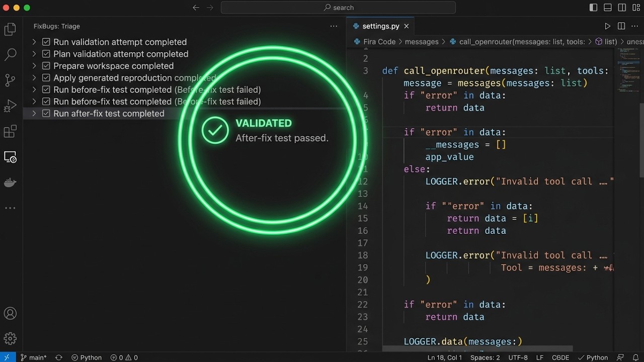Expand the Plan validation attempt completed row

point(34,54)
